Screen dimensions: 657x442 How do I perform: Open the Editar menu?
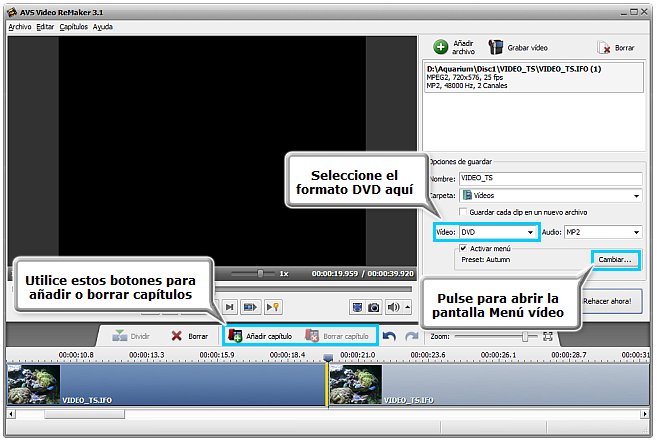click(x=45, y=27)
